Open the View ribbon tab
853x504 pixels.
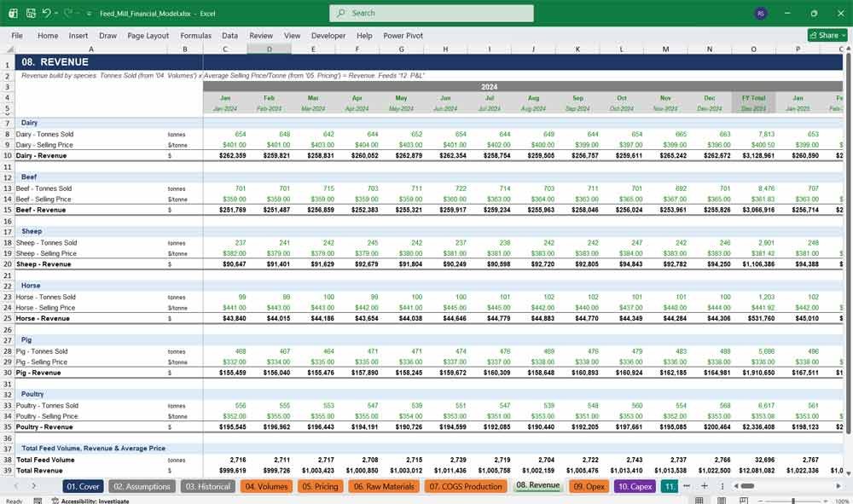coord(292,35)
